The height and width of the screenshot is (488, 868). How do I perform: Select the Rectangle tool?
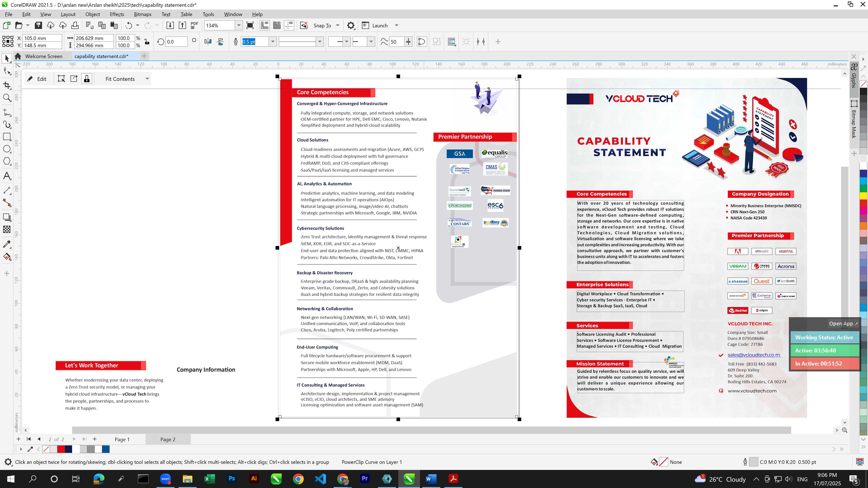(x=7, y=136)
